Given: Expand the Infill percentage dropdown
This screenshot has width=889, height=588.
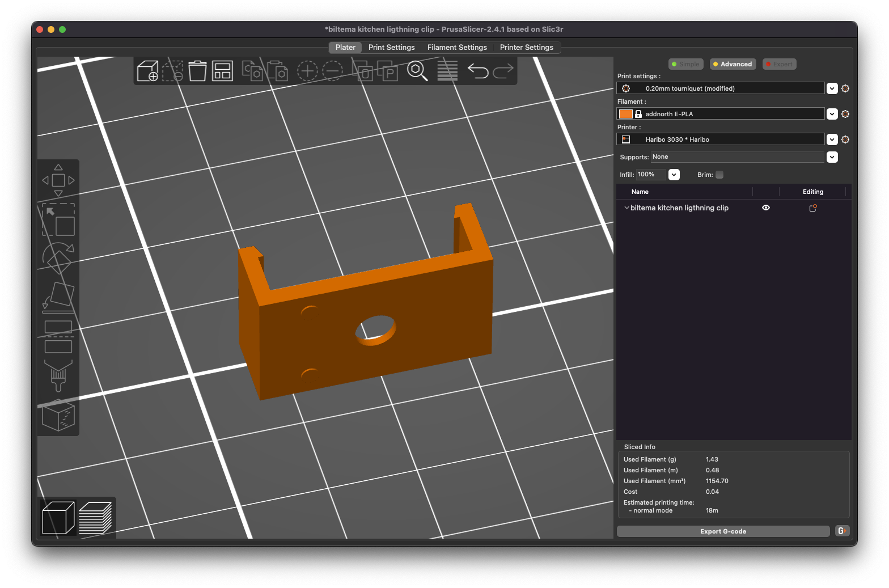Looking at the screenshot, I should 674,175.
